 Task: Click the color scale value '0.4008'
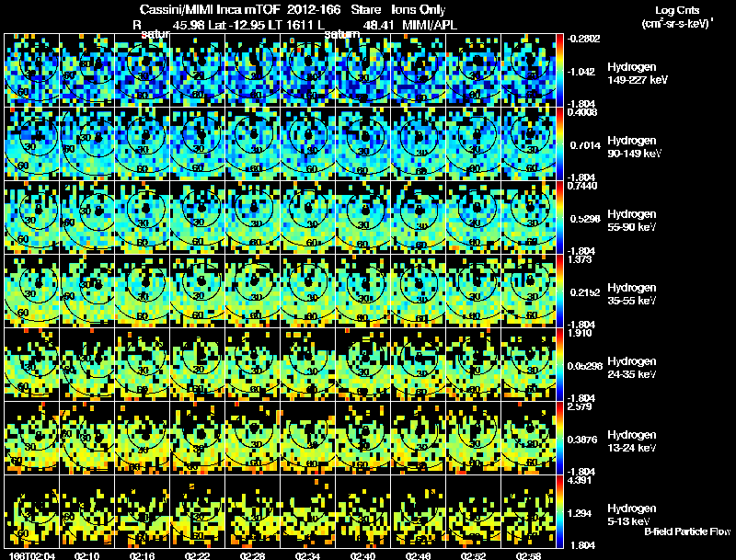582,112
